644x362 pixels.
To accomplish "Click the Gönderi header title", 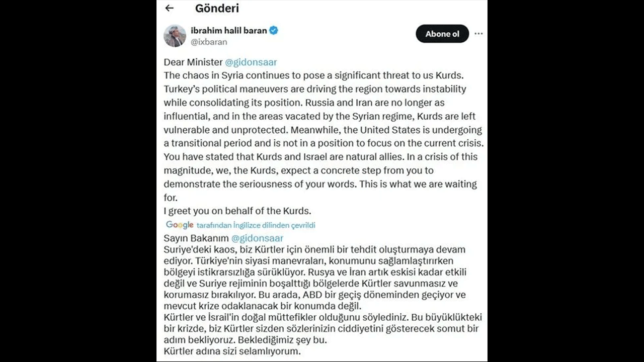I will 217,8.
